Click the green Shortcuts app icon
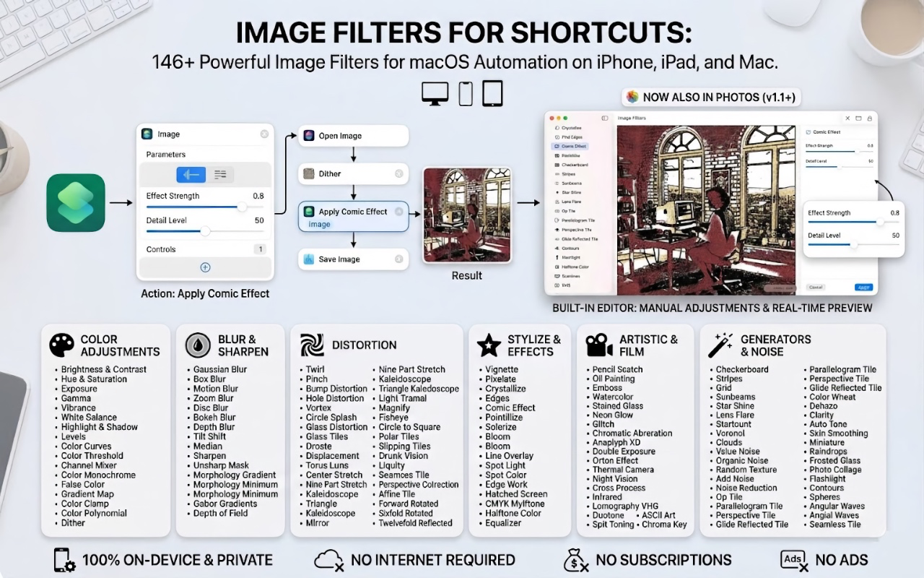The height and width of the screenshot is (578, 924). (x=76, y=203)
